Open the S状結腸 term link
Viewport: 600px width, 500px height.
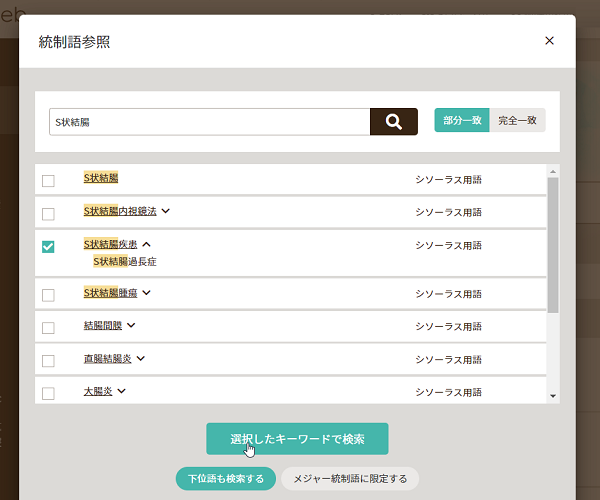(x=101, y=178)
